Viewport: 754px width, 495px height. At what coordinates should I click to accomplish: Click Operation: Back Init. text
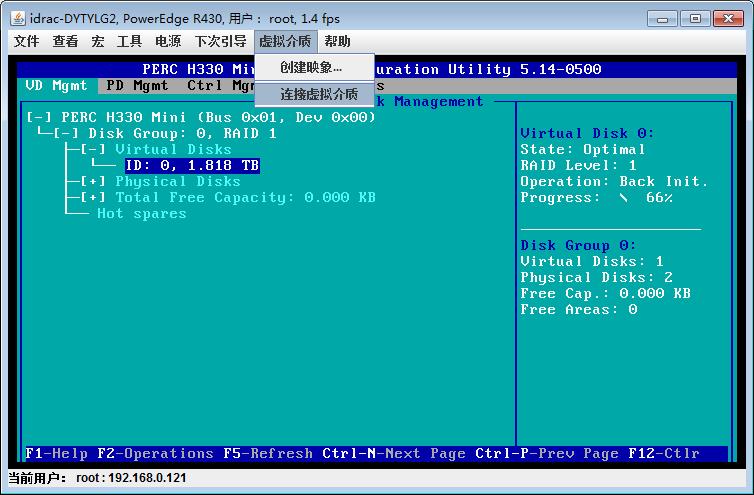click(614, 181)
